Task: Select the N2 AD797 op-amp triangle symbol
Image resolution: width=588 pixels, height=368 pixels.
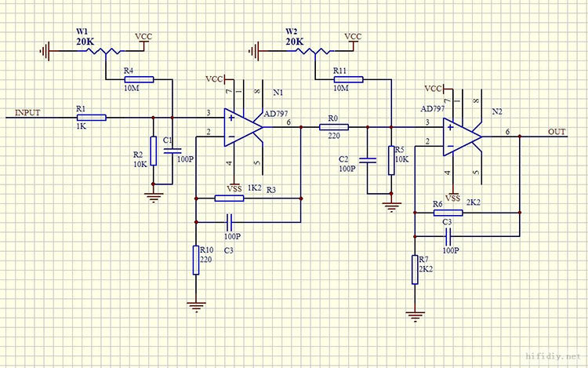Action: point(462,137)
